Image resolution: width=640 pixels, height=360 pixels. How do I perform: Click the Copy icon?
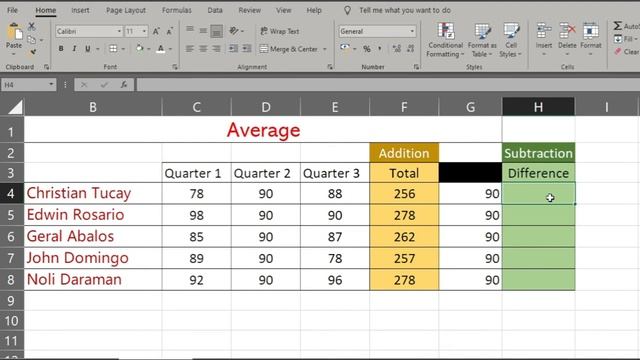[31, 40]
